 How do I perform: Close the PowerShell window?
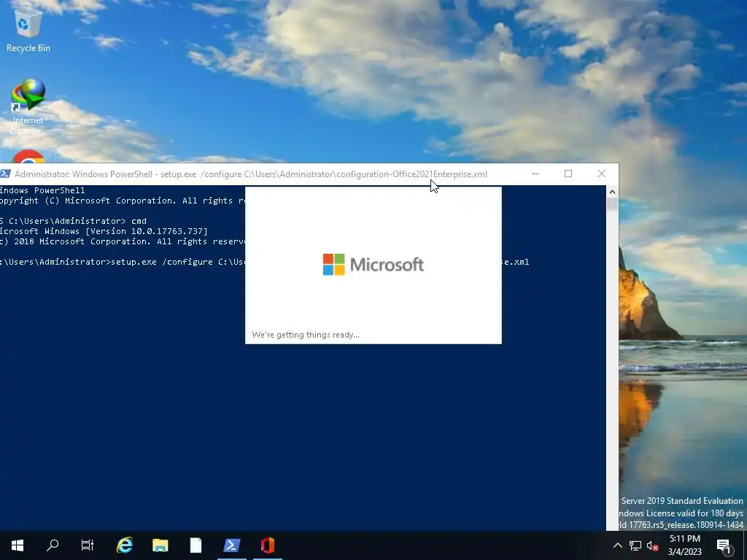(x=602, y=174)
